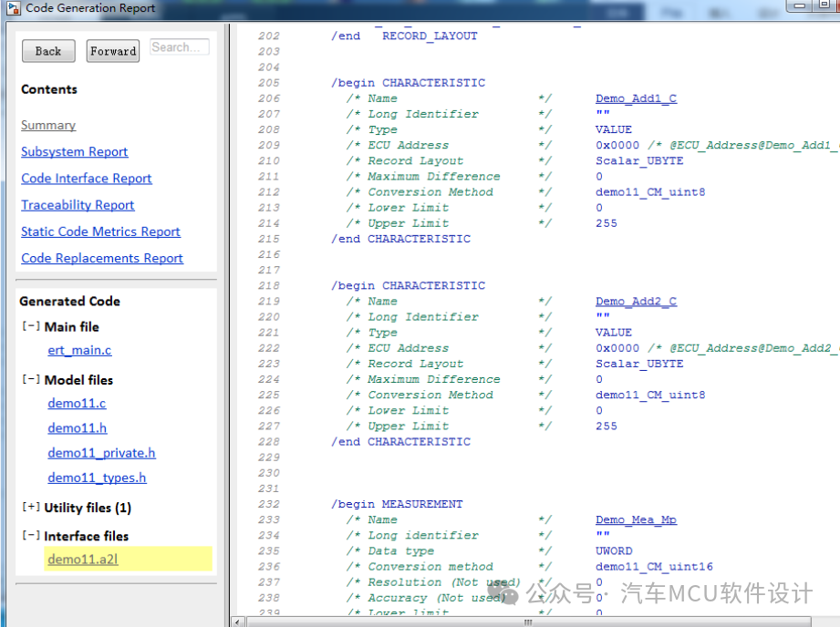
Task: Collapse the Model files section
Action: [30, 379]
